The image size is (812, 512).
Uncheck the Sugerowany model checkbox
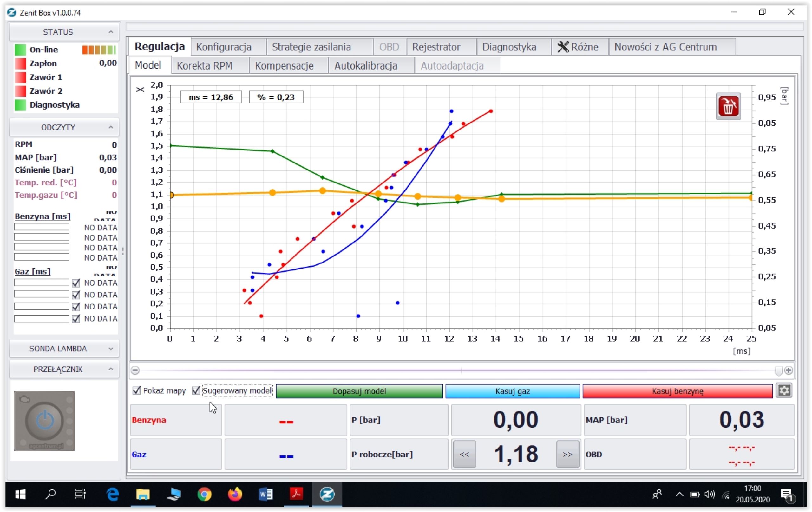pyautogui.click(x=196, y=390)
